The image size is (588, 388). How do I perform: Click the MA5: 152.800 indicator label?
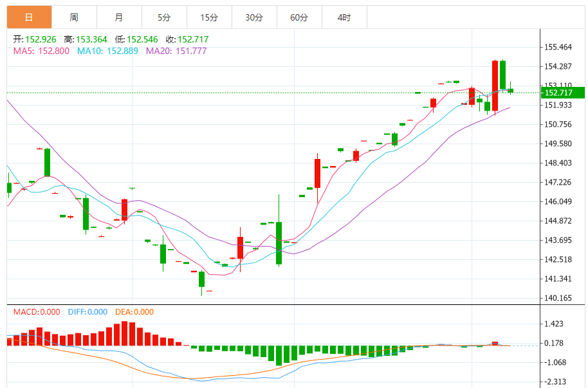pos(41,51)
